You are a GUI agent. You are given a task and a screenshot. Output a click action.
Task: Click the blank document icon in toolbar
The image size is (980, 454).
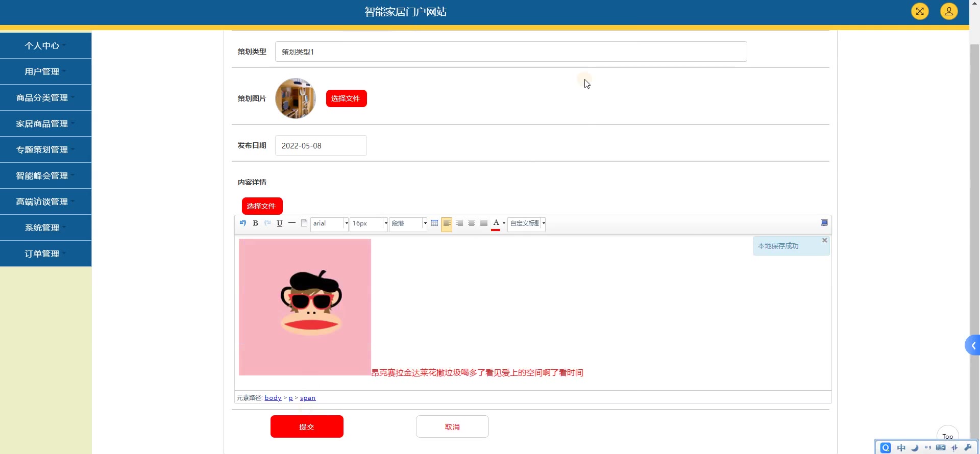tap(304, 223)
